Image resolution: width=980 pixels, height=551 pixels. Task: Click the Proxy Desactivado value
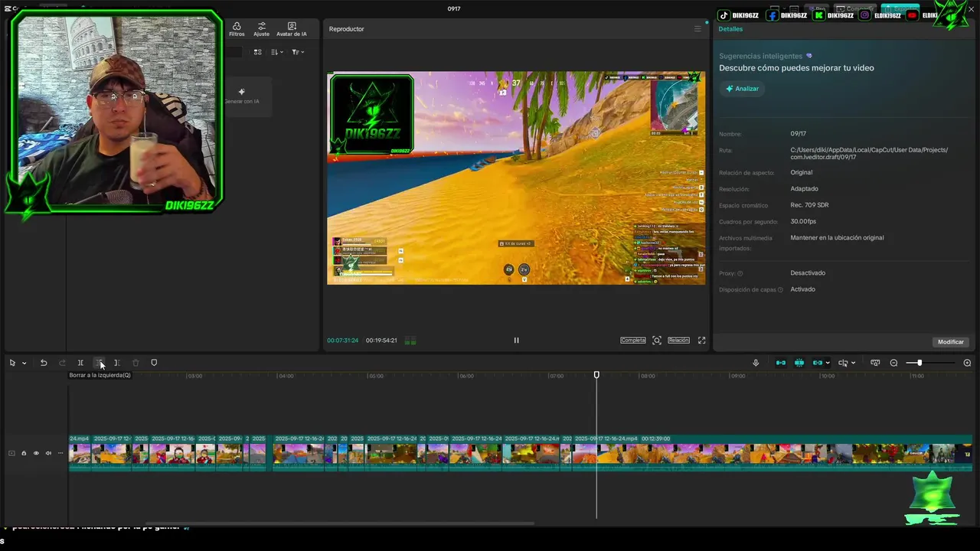[808, 273]
